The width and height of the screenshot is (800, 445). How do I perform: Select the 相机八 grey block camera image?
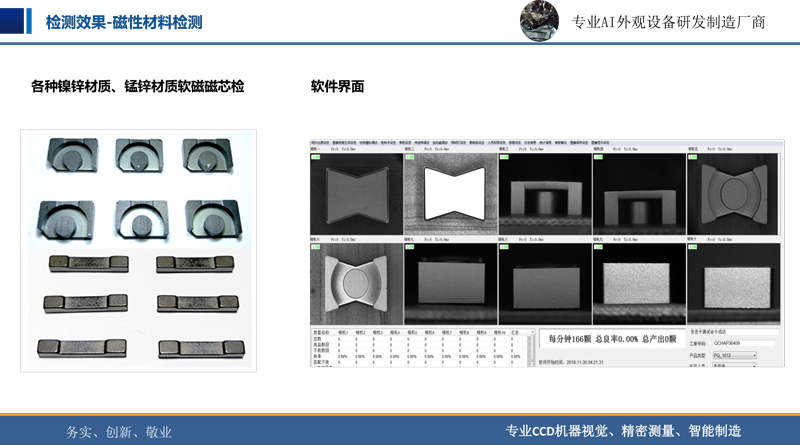(545, 284)
